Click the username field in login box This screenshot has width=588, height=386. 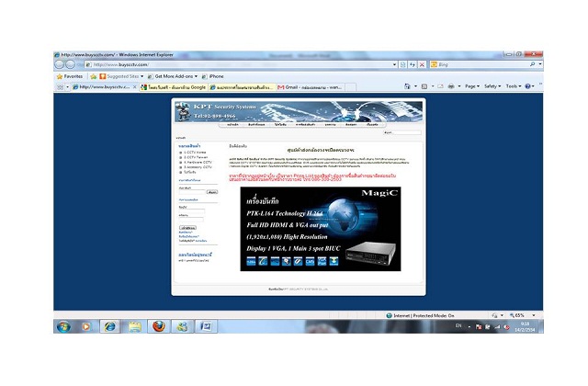pos(192,211)
